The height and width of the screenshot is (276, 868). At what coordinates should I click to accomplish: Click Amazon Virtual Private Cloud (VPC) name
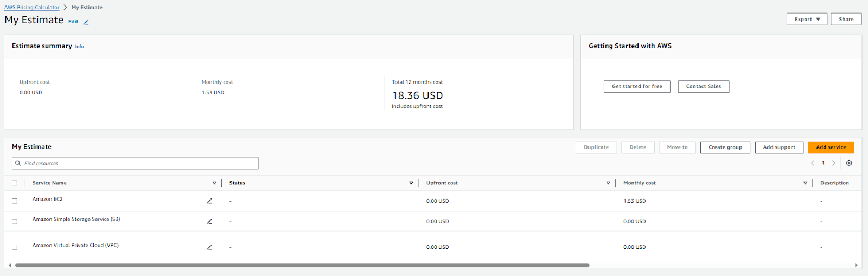click(75, 245)
